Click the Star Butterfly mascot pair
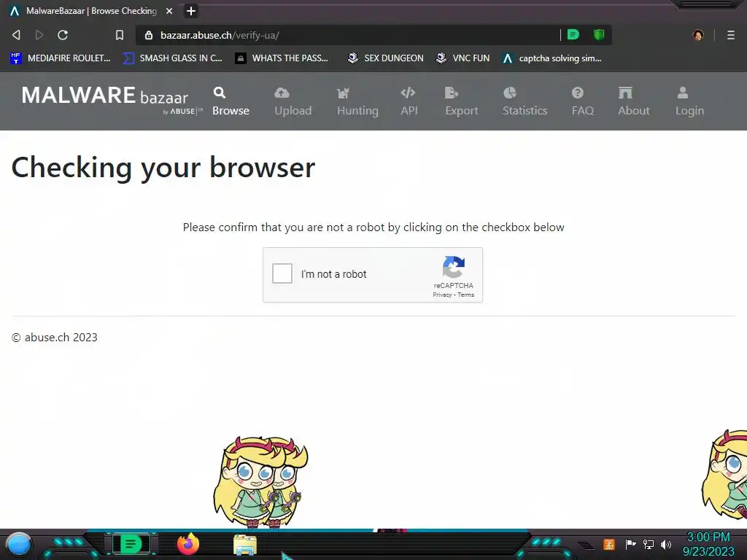The width and height of the screenshot is (747, 560). (x=260, y=482)
